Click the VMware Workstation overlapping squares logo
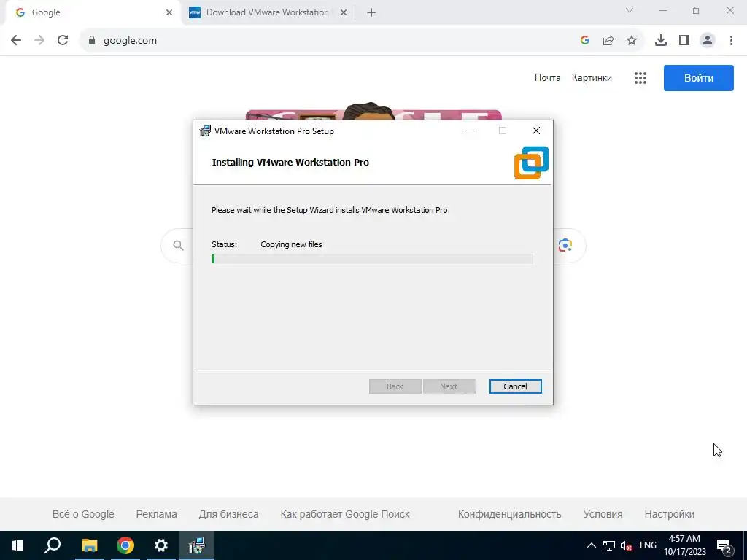The width and height of the screenshot is (747, 560). coord(531,163)
